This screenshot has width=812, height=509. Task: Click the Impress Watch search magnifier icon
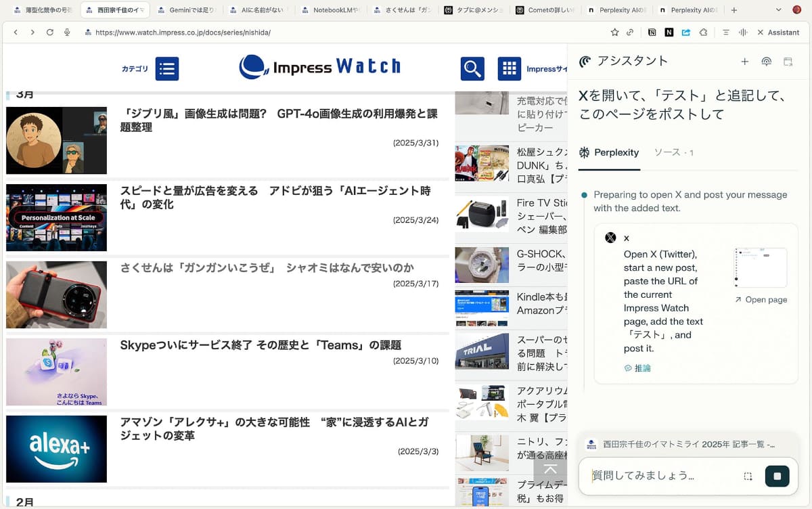472,68
